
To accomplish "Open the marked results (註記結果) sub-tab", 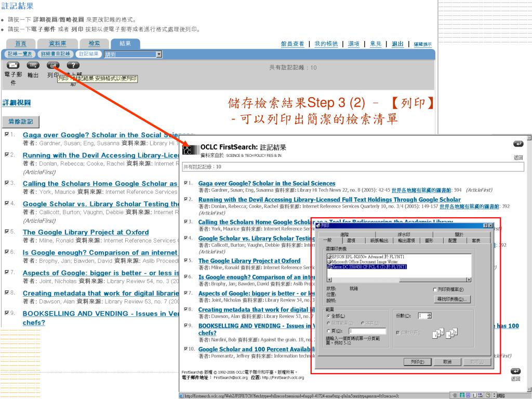I will point(88,54).
